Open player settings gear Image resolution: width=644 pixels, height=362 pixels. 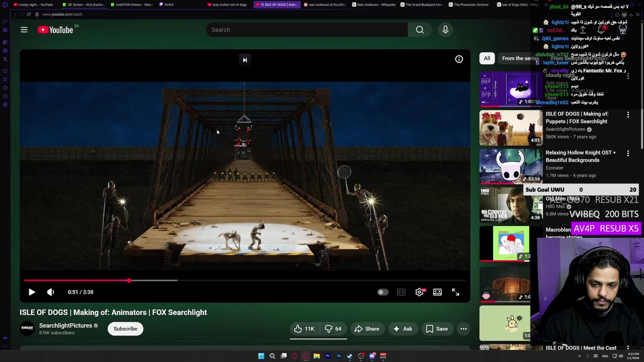pos(419,292)
